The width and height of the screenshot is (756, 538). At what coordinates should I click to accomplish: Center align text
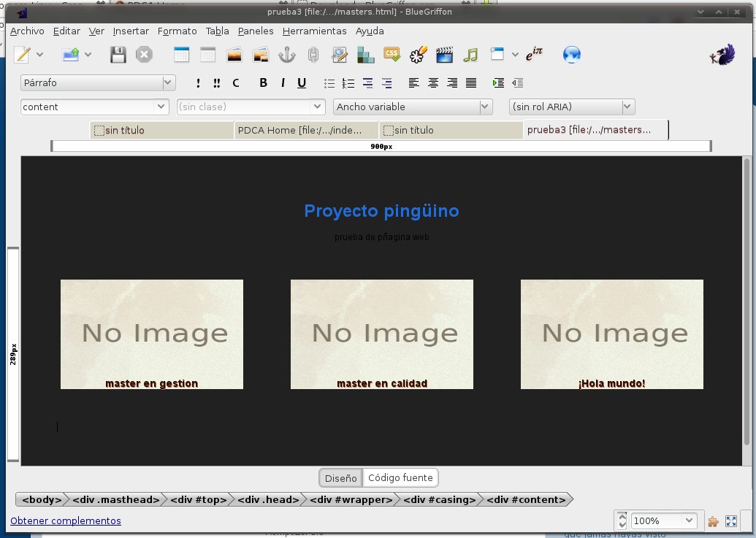pyautogui.click(x=433, y=82)
